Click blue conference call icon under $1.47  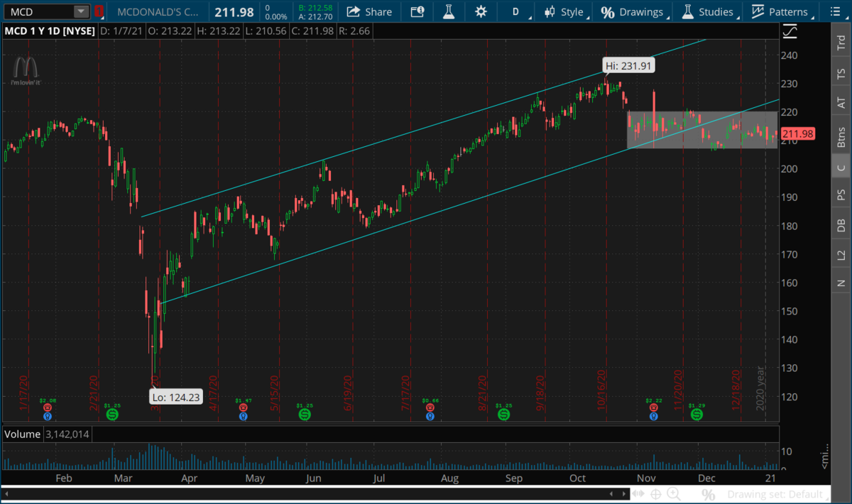pos(243,417)
